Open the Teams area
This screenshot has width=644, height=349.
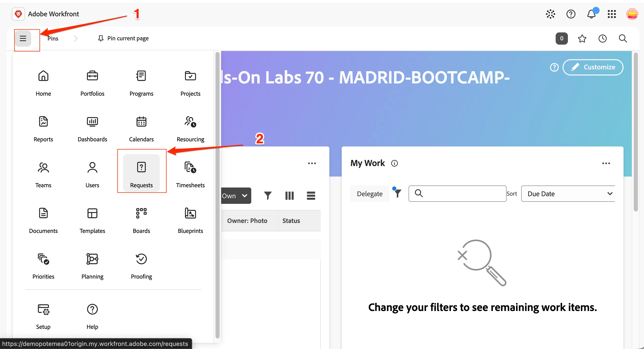[43, 175]
